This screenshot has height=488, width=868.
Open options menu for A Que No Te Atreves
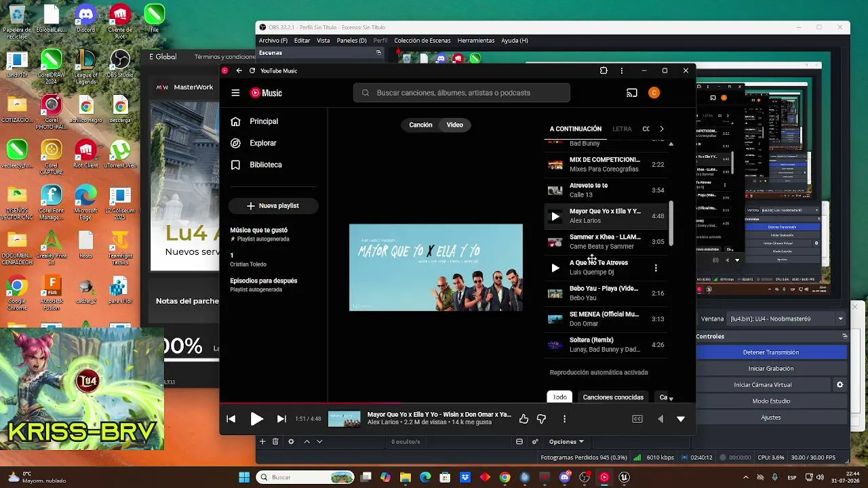tap(656, 268)
